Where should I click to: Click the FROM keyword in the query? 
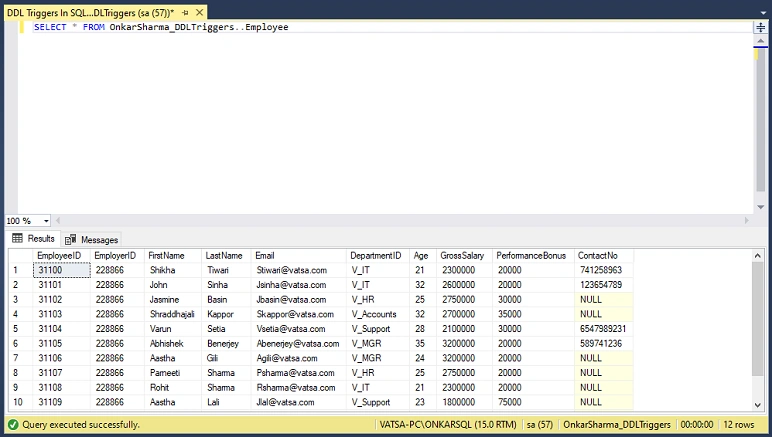pos(94,27)
